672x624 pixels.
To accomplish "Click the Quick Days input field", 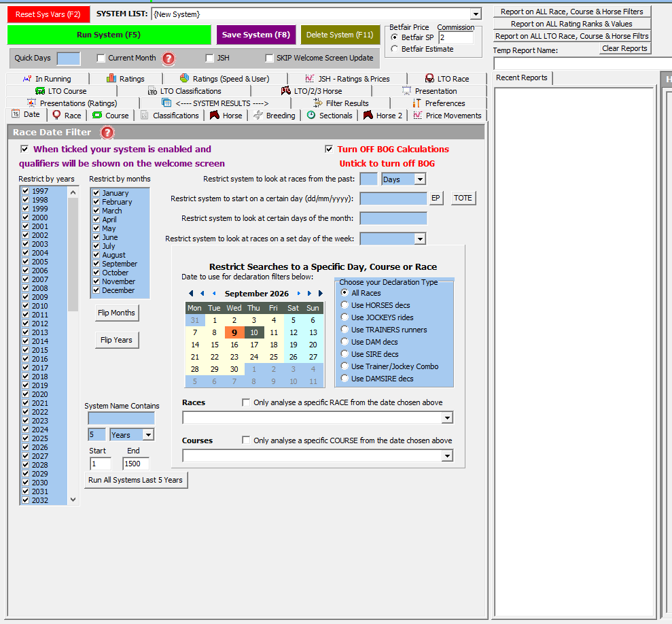I will (69, 58).
